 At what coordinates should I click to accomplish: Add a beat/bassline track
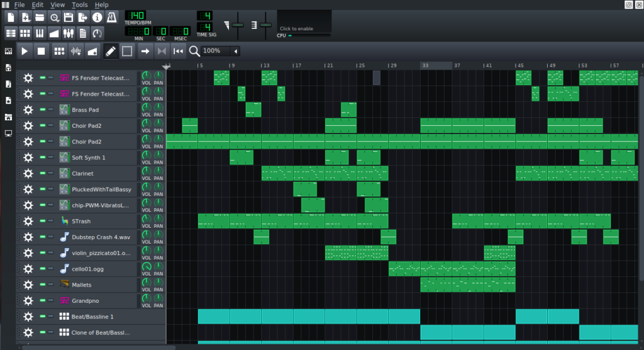click(59, 51)
